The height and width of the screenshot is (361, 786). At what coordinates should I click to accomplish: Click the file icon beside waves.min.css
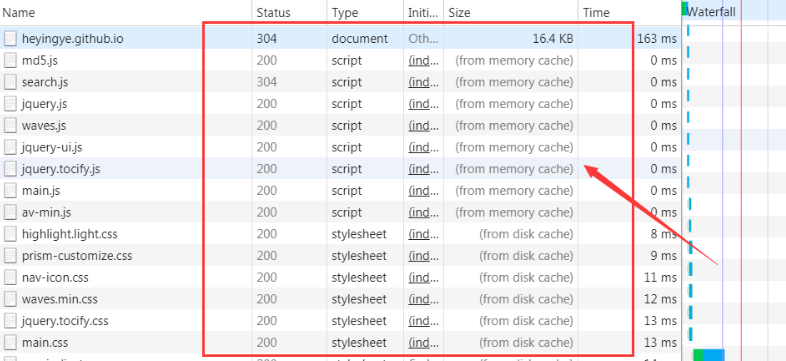10,299
